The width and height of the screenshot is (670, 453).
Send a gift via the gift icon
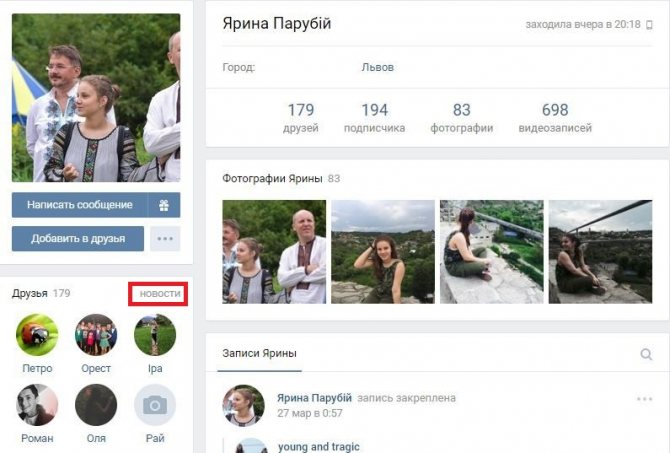pyautogui.click(x=164, y=205)
